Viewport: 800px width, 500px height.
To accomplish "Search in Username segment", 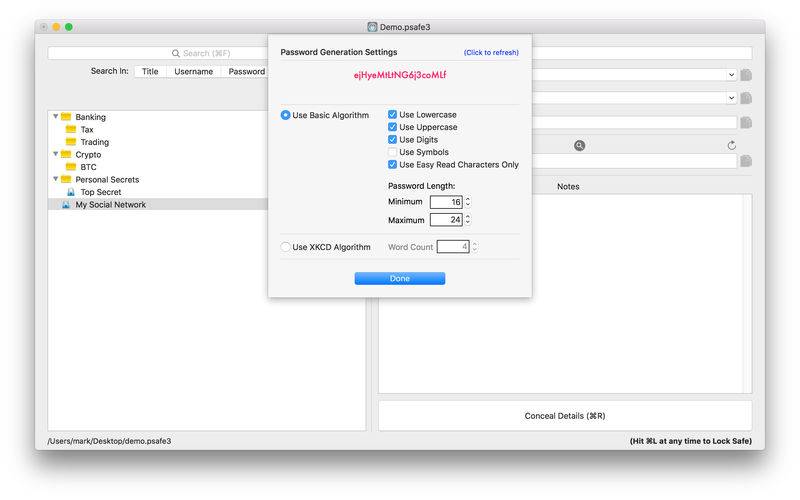I will click(x=193, y=71).
